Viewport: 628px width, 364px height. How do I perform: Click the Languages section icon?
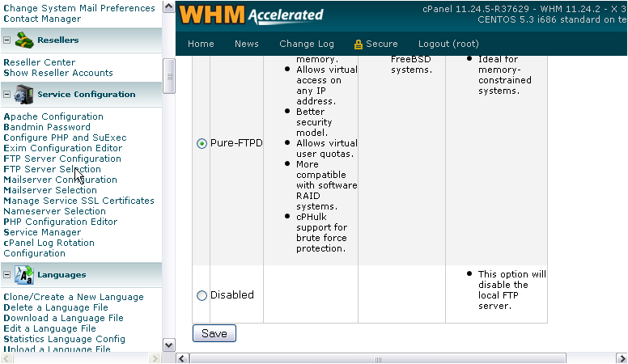(x=24, y=275)
